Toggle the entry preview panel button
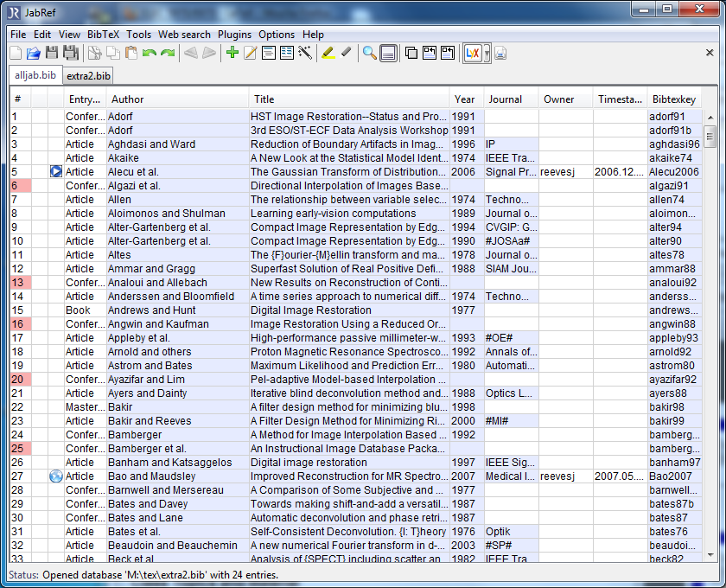 pyautogui.click(x=388, y=53)
